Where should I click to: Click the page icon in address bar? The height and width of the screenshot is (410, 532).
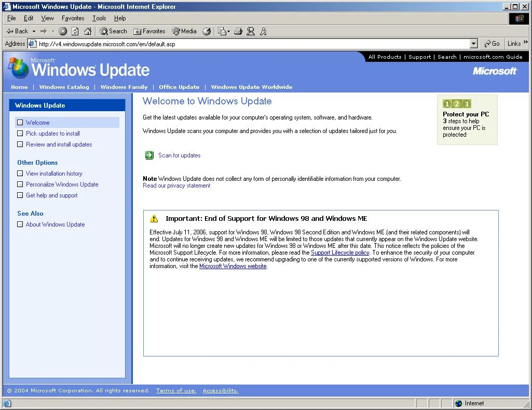[32, 44]
